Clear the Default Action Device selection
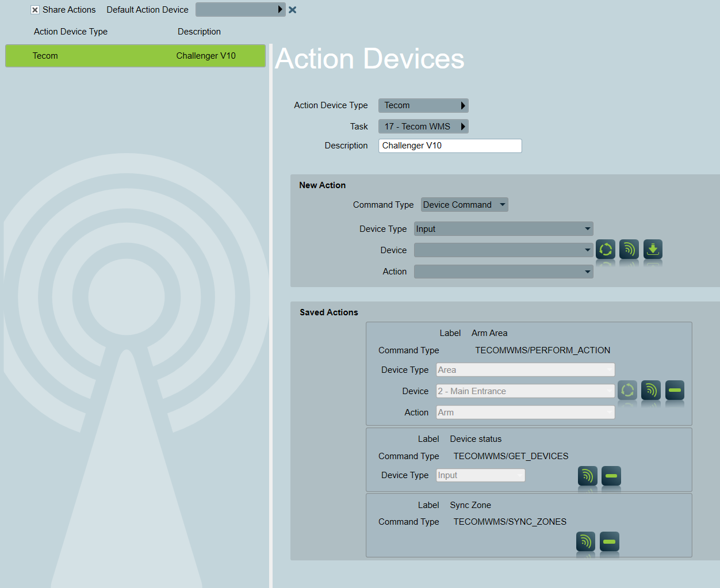Viewport: 720px width, 588px height. tap(293, 10)
